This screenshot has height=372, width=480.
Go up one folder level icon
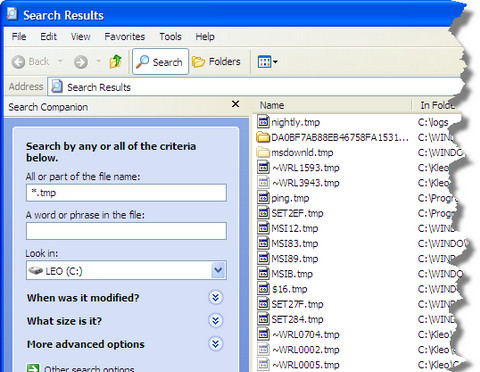116,61
